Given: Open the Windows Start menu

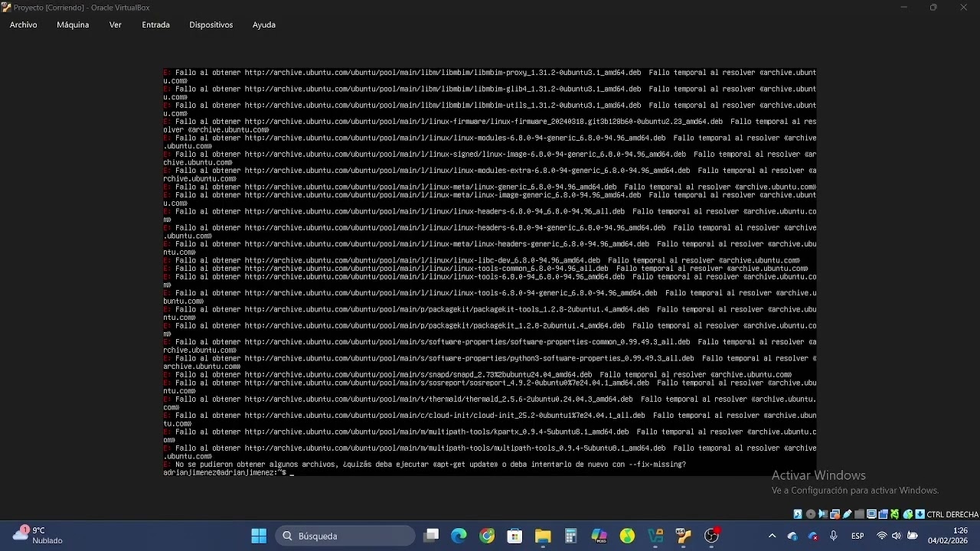Looking at the screenshot, I should [259, 536].
